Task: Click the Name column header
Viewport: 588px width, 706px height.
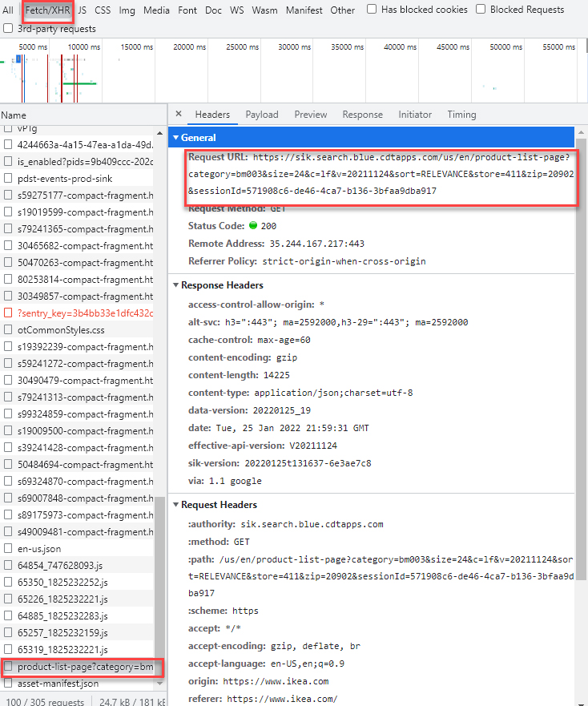Action: pos(14,115)
